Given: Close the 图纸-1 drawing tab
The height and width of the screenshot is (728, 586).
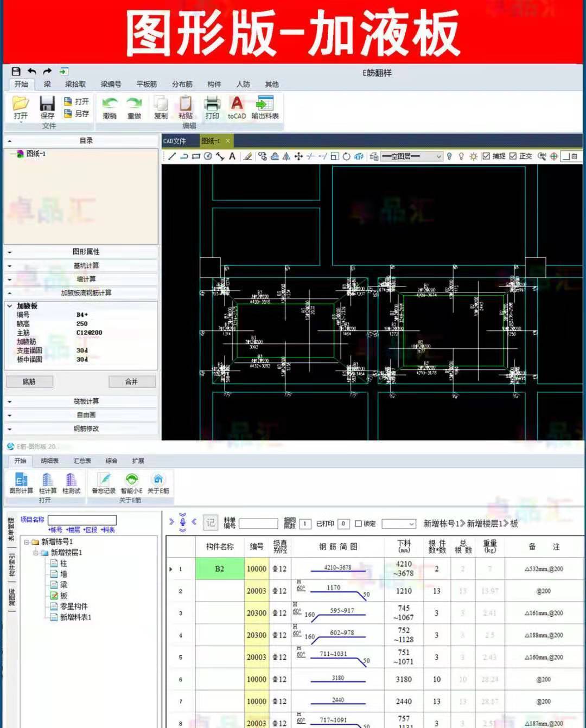Looking at the screenshot, I should 228,141.
